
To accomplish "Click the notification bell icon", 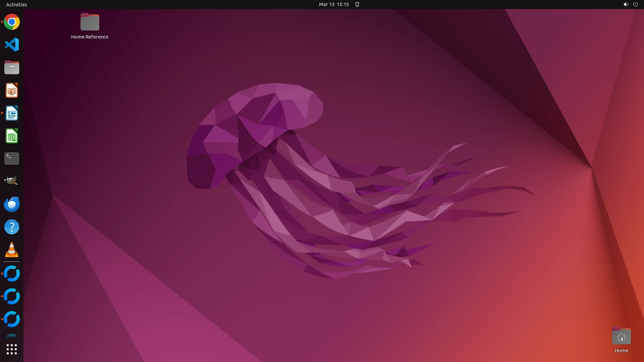I will (x=357, y=4).
